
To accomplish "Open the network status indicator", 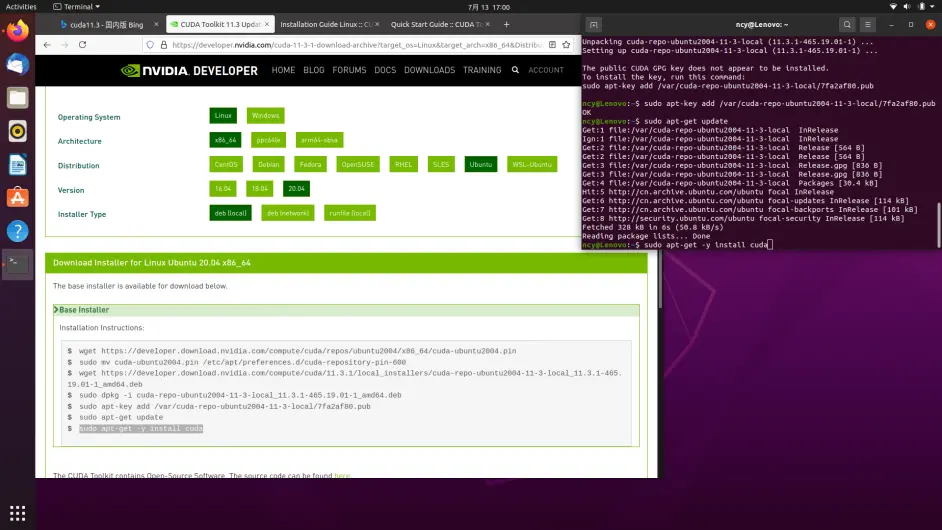I will coord(893,7).
